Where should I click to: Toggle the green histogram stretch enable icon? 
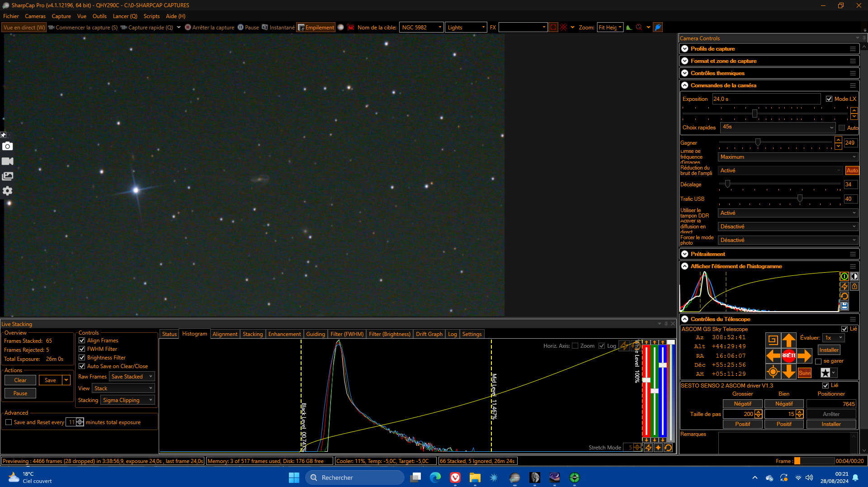844,276
